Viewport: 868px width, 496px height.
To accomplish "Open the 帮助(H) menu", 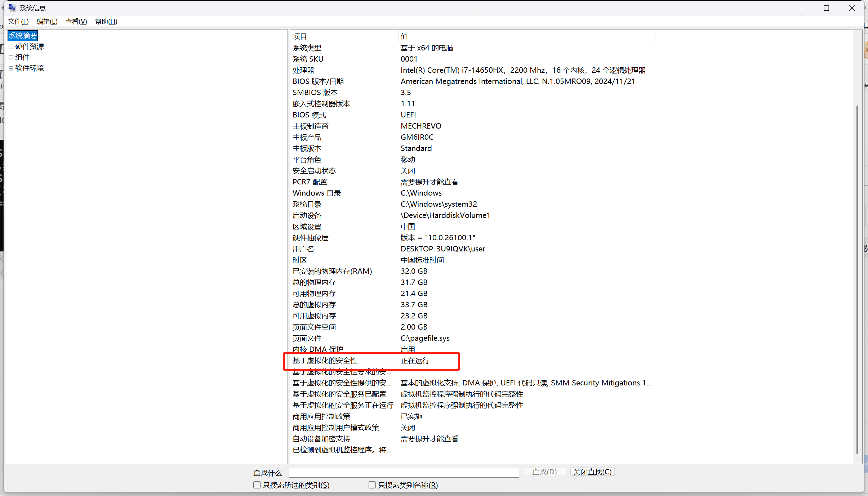I will [106, 21].
